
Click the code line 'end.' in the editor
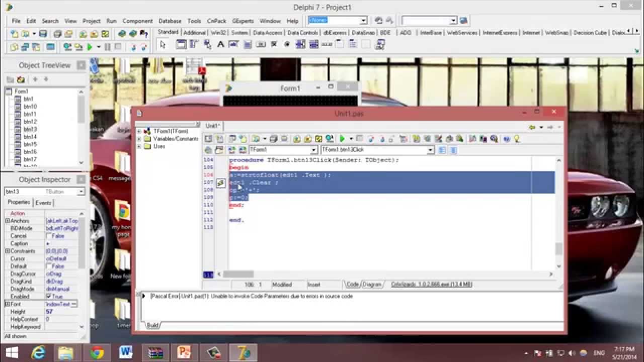tap(236, 220)
